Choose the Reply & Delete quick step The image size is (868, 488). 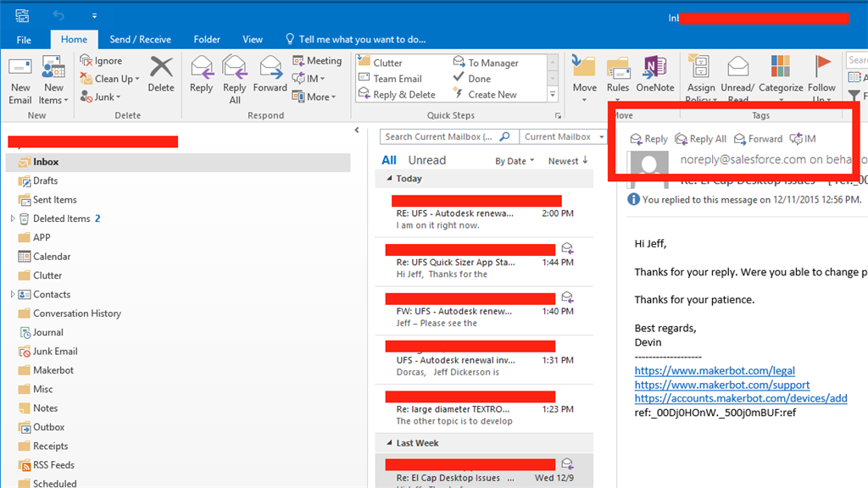[x=397, y=95]
